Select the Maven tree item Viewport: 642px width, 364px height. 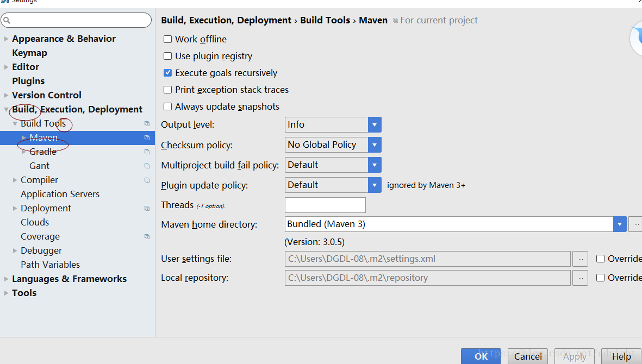point(77,138)
